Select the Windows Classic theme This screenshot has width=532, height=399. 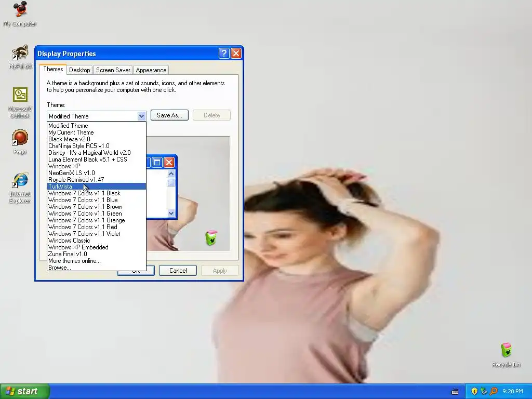tap(96, 241)
